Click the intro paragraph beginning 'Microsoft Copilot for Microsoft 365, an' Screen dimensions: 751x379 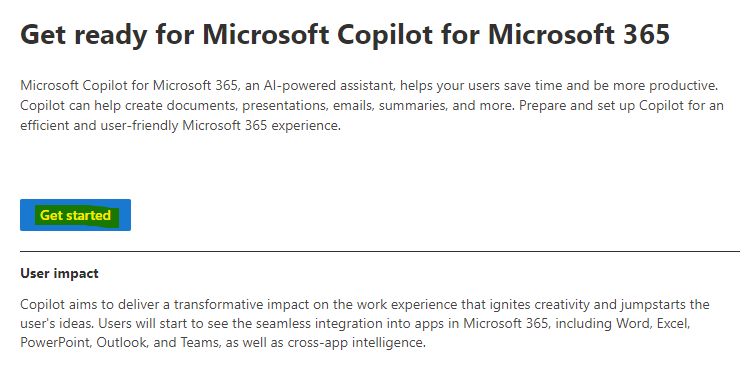[x=372, y=105]
